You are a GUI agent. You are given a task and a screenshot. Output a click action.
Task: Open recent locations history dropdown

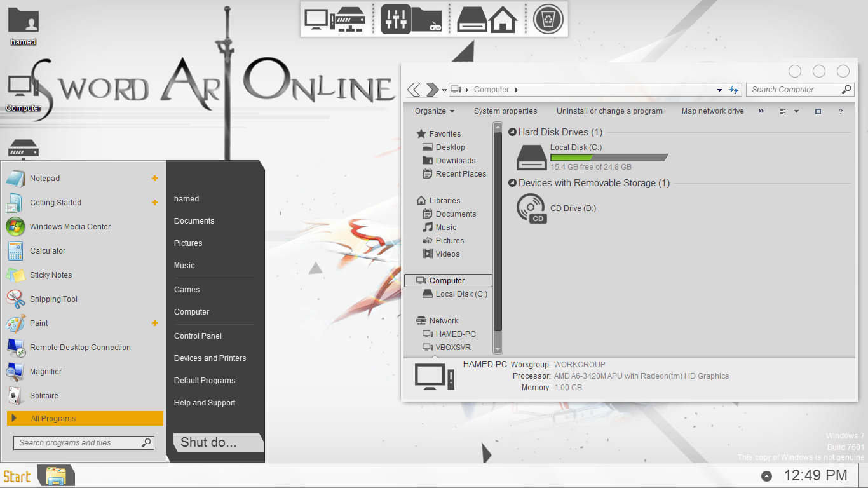coord(444,90)
